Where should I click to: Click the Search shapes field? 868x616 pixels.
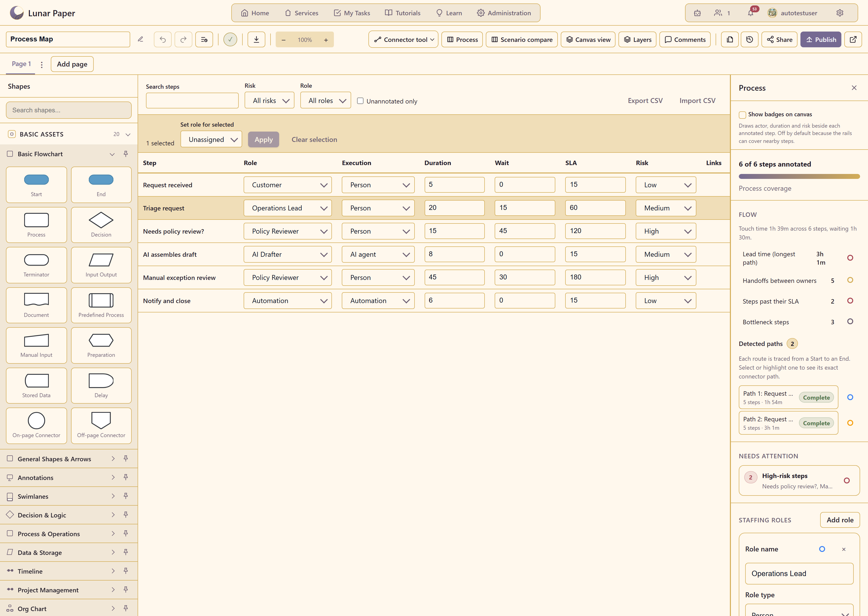[69, 110]
